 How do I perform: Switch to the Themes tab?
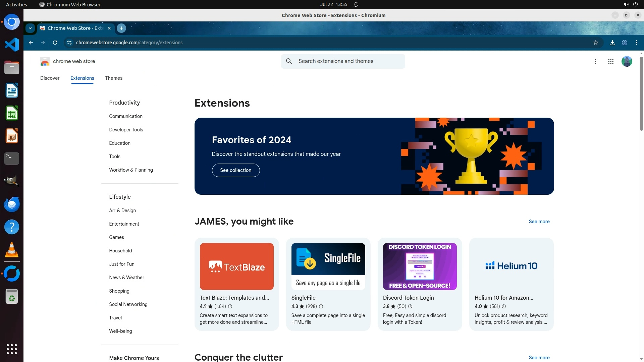[113, 78]
